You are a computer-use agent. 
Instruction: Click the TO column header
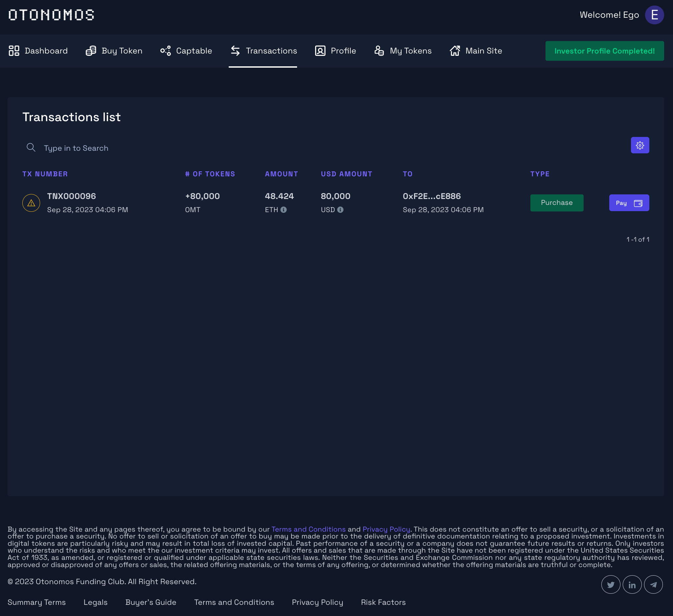click(x=407, y=174)
